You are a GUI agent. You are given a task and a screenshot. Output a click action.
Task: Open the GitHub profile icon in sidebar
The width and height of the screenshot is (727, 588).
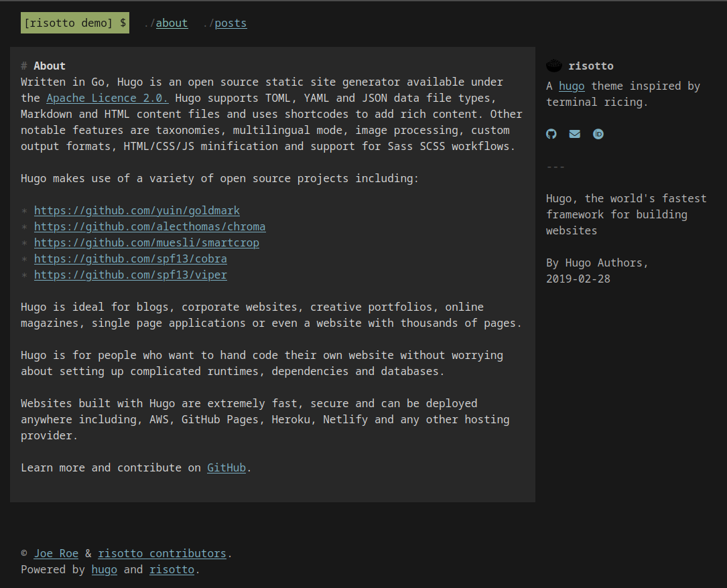551,134
